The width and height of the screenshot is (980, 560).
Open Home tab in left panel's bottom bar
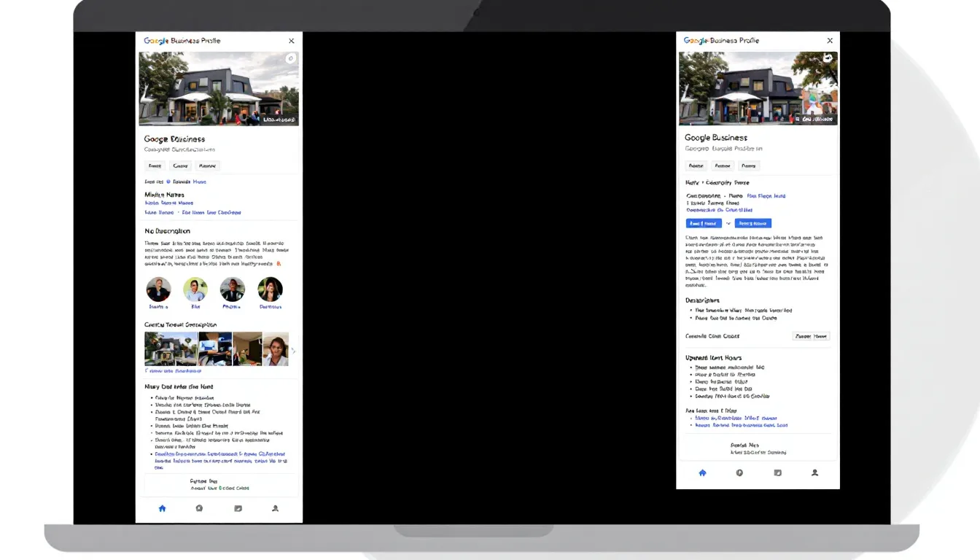click(162, 508)
